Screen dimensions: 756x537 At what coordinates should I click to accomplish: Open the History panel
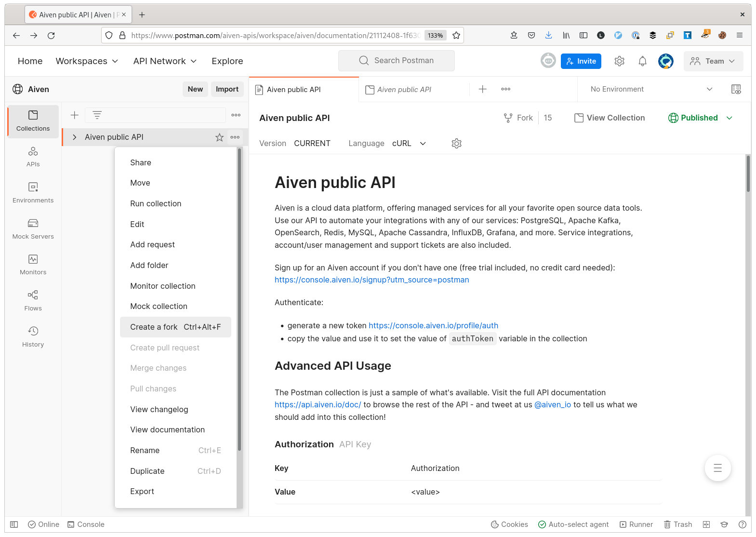[33, 336]
